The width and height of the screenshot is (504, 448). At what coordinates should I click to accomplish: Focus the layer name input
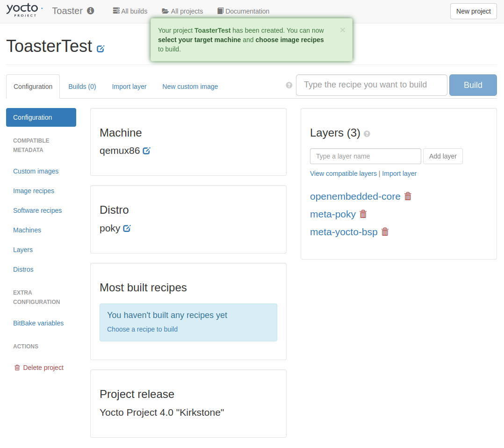(366, 156)
